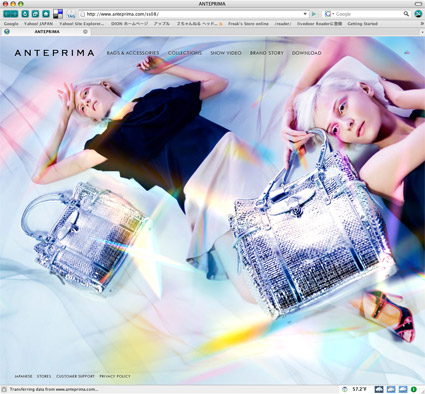This screenshot has height=394, width=425.
Task: Click the Go arrow next to the address bar
Action: click(x=314, y=14)
